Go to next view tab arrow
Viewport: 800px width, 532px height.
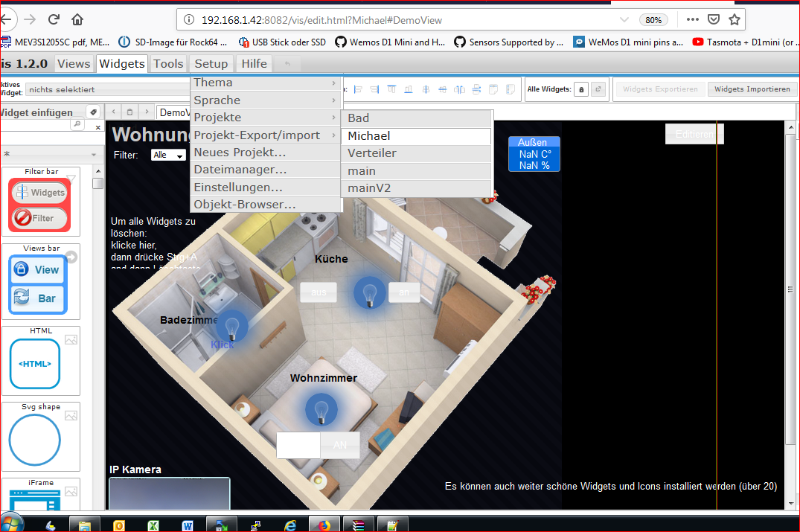tap(147, 112)
